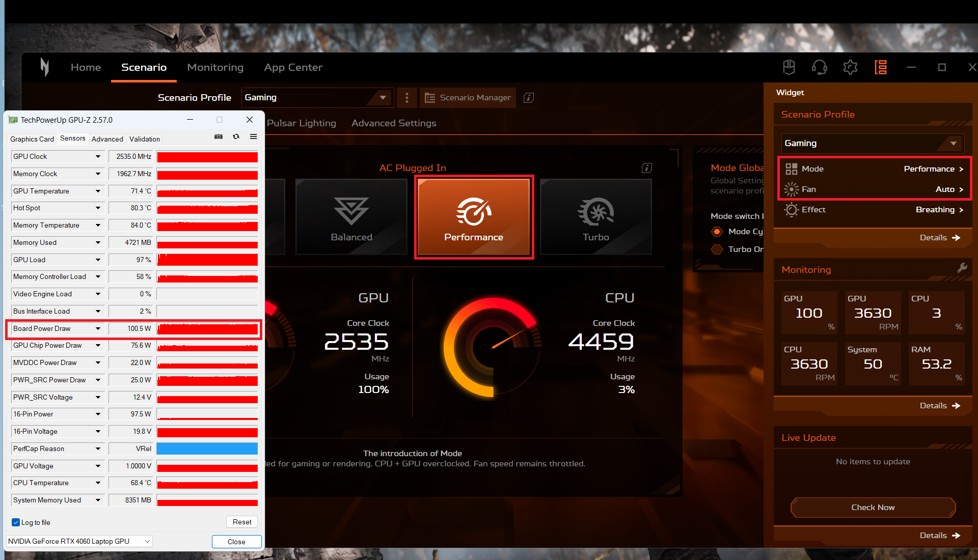Click the wrench icon on the Monitoring panel
Image resolution: width=978 pixels, height=560 pixels.
962,267
